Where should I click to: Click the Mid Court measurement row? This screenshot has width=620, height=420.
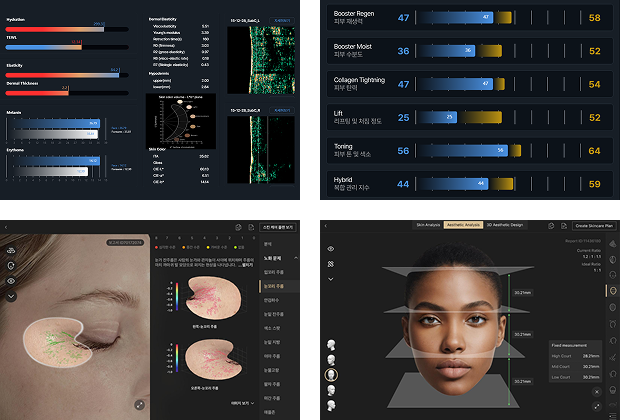click(x=575, y=367)
